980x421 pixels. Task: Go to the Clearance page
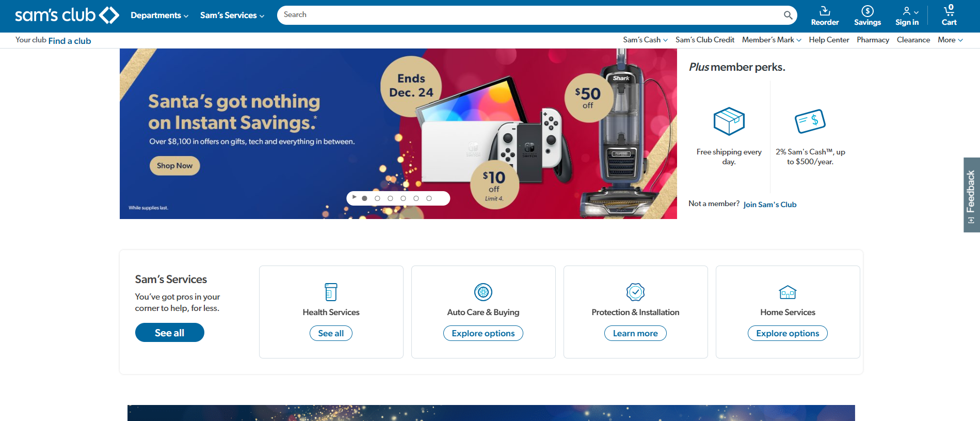913,40
